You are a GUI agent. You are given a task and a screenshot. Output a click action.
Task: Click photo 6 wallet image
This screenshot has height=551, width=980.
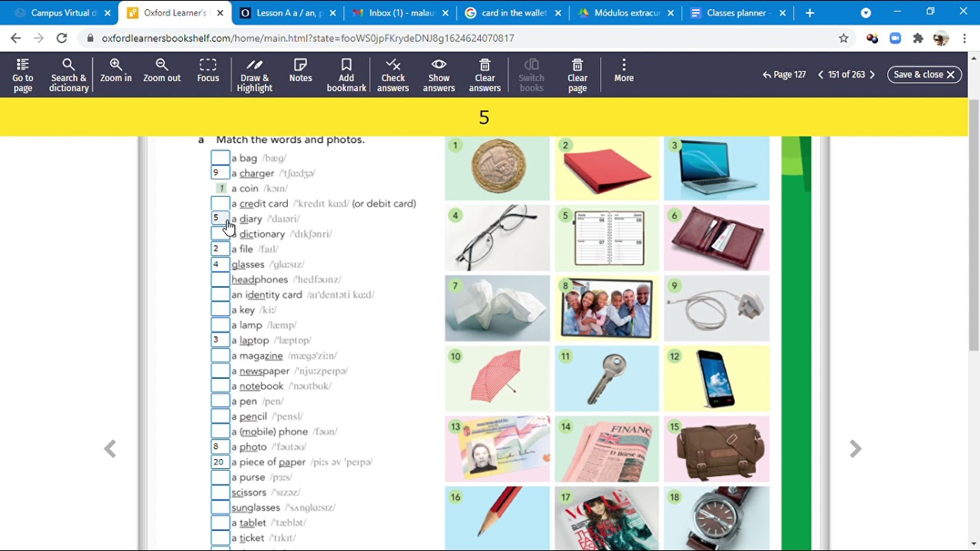click(x=716, y=237)
